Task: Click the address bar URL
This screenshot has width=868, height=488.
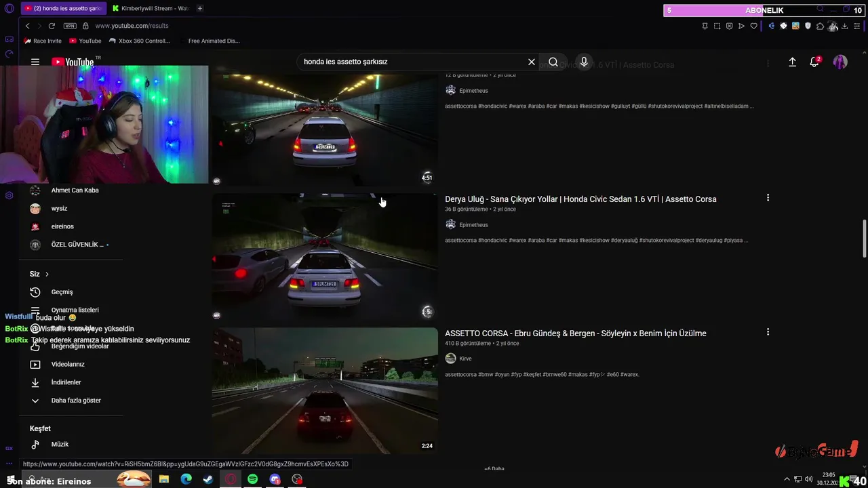Action: 132,26
